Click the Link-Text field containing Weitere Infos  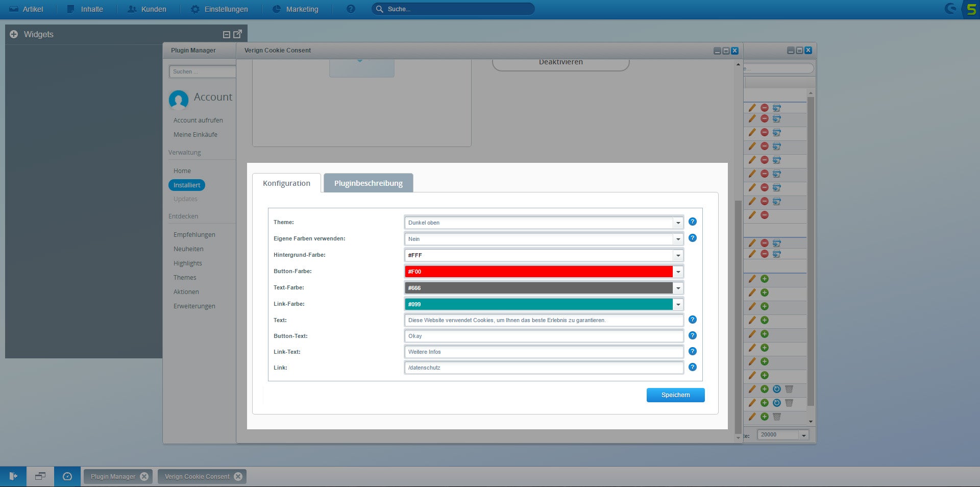click(544, 352)
